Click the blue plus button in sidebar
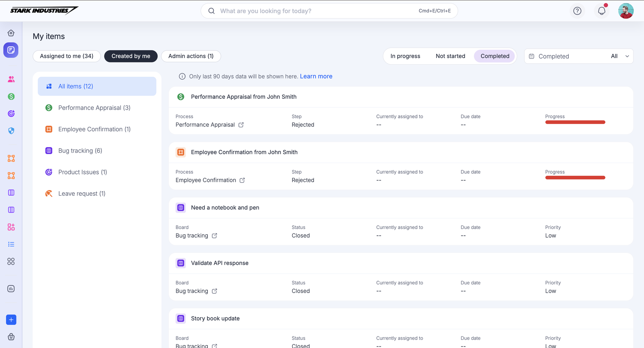Image resolution: width=644 pixels, height=348 pixels. [11, 320]
